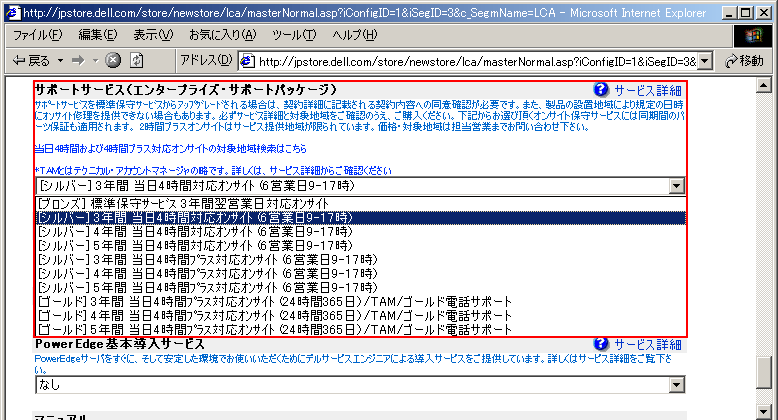
Task: Select シルバー 4年間 当日4時間対応オンサイト option
Action: (x=361, y=231)
